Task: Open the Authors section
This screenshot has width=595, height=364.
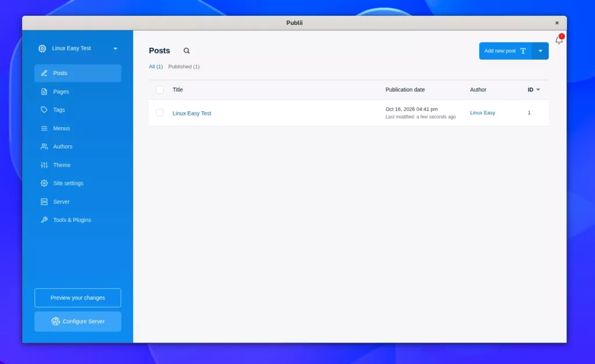Action: [x=78, y=146]
